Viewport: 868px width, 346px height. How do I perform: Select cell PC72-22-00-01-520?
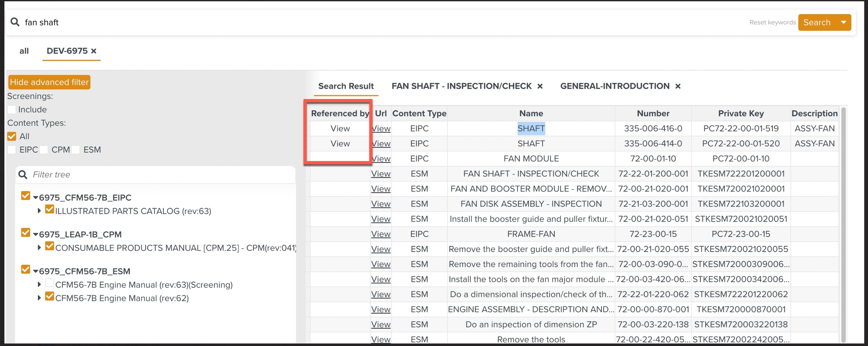click(741, 143)
